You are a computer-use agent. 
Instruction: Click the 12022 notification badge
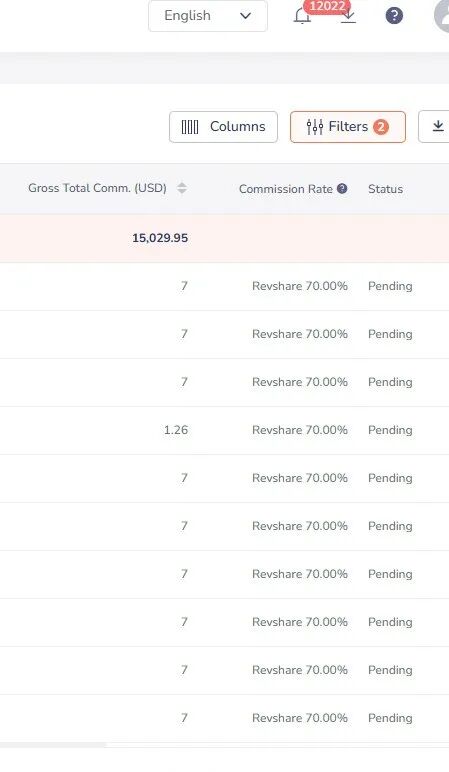click(327, 6)
